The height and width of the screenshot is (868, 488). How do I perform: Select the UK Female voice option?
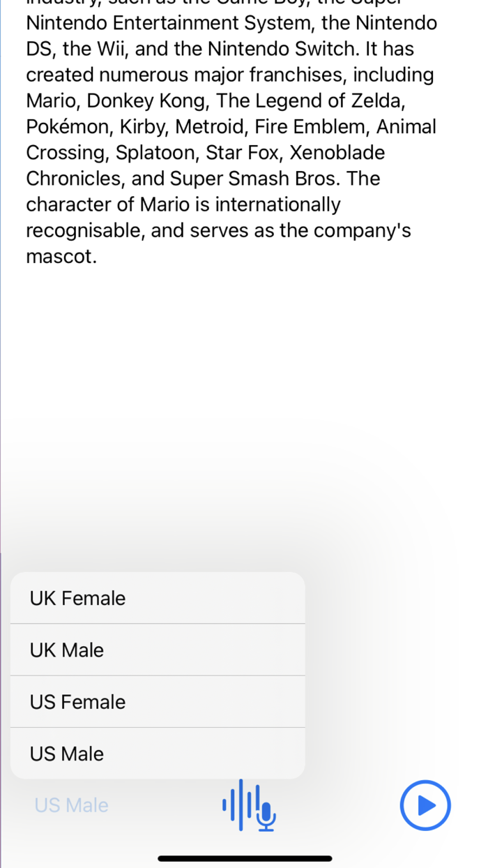pyautogui.click(x=77, y=598)
